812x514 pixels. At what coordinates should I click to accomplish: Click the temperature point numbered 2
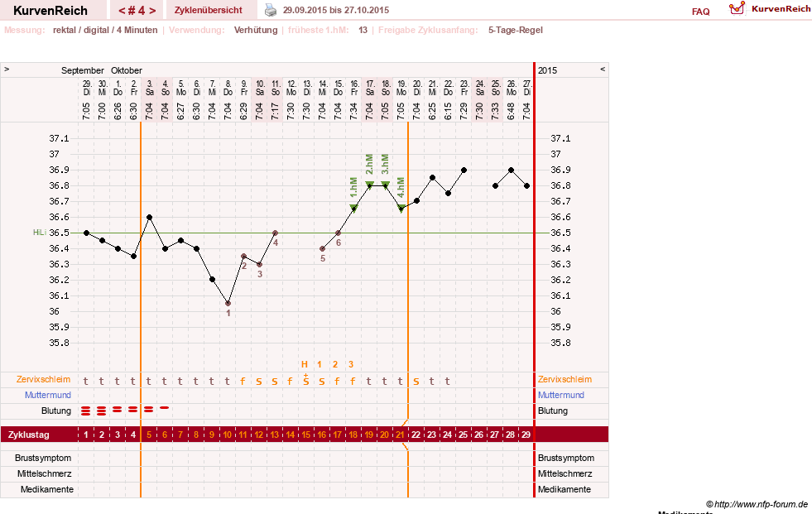point(244,257)
